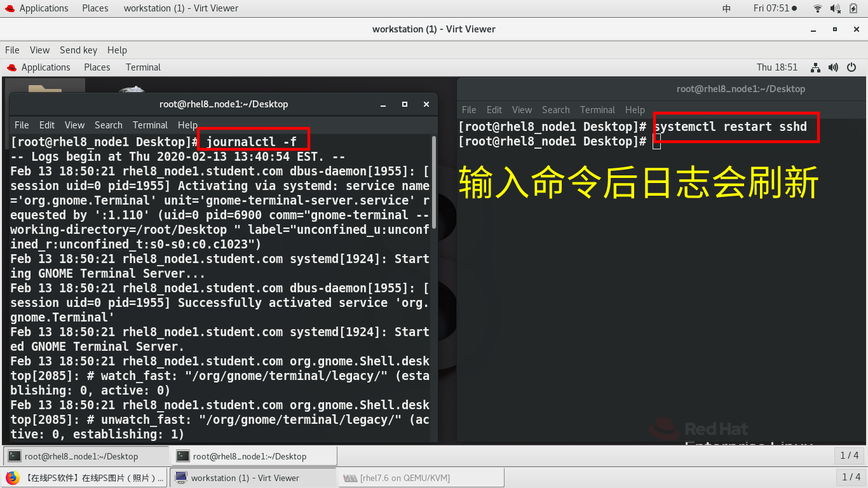This screenshot has width=868, height=488.
Task: Open the Virt Viewer File menu
Action: coord(12,50)
